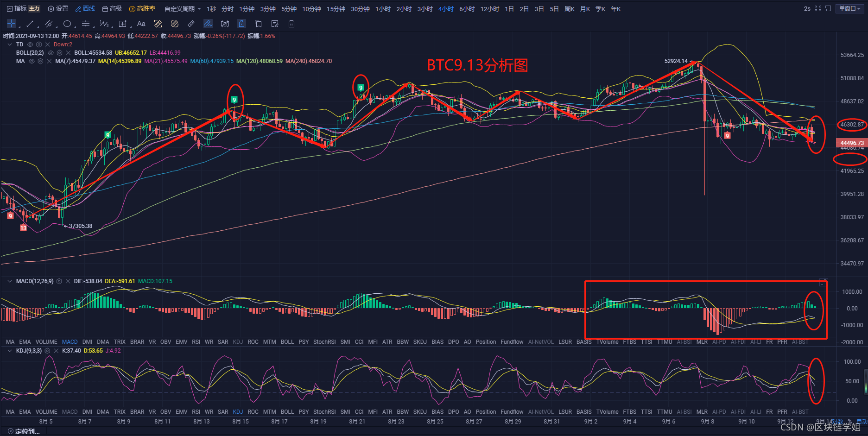The height and width of the screenshot is (436, 868).
Task: Toggle the lock drawings icon
Action: point(241,24)
